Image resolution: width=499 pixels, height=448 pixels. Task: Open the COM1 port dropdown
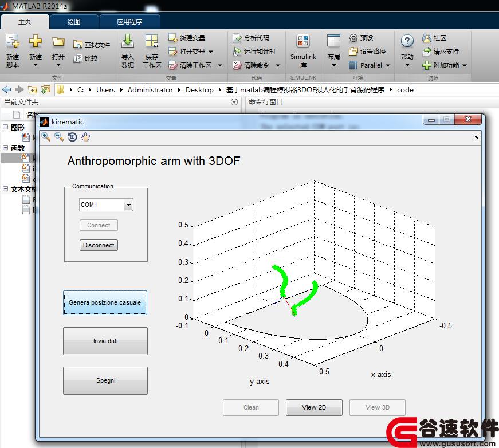pos(128,205)
